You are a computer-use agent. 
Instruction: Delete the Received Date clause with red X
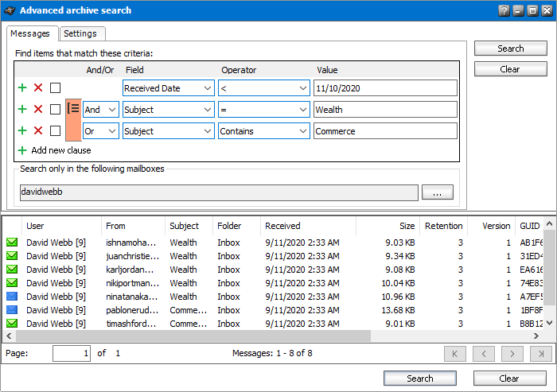38,87
